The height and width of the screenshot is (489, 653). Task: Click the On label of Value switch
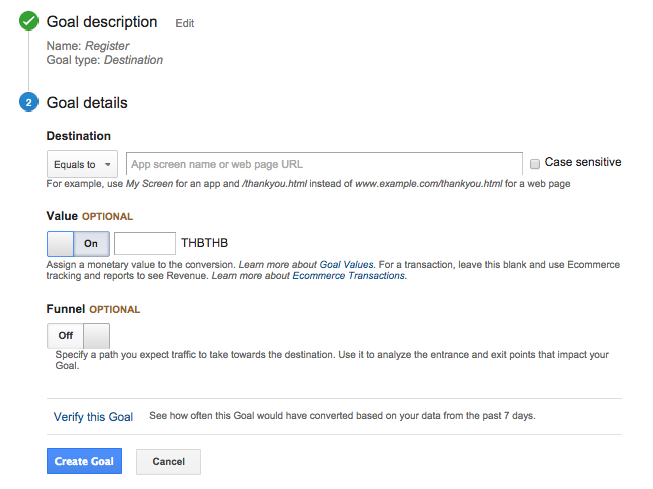coord(91,243)
